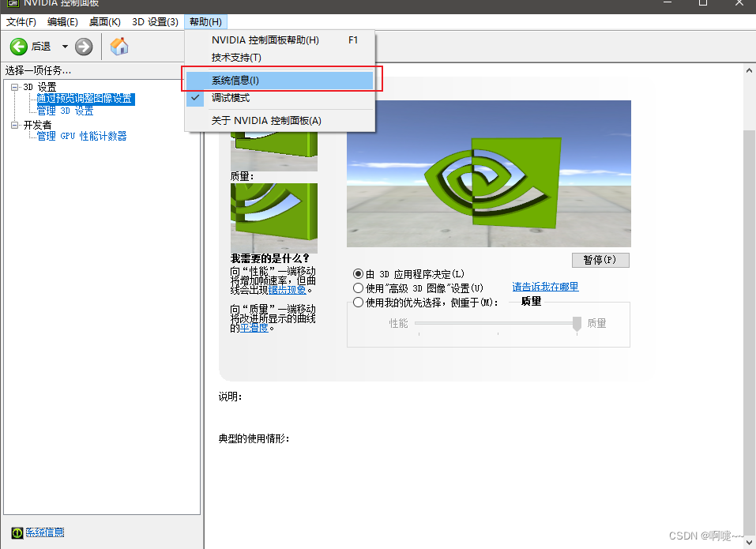
Task: Select 系统信息(I) in the help menu
Action: (x=280, y=81)
